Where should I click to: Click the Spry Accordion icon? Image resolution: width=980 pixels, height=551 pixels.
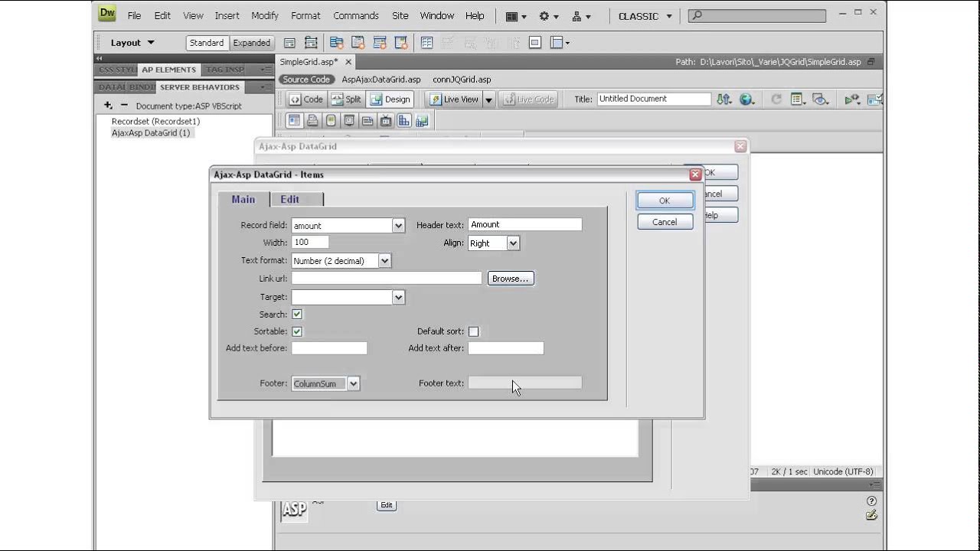click(380, 43)
